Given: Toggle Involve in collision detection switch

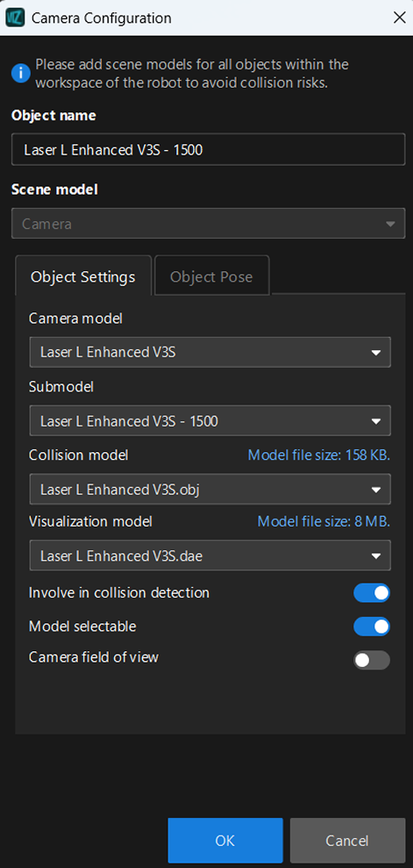Looking at the screenshot, I should (372, 593).
